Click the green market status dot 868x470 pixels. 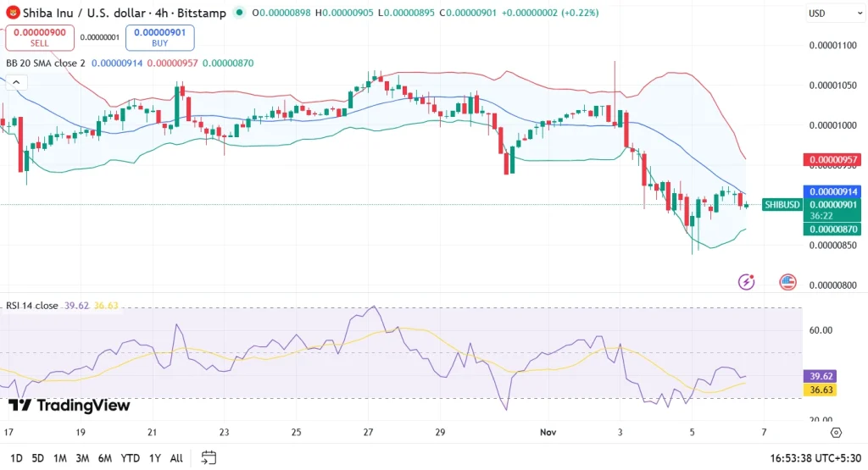coord(242,13)
